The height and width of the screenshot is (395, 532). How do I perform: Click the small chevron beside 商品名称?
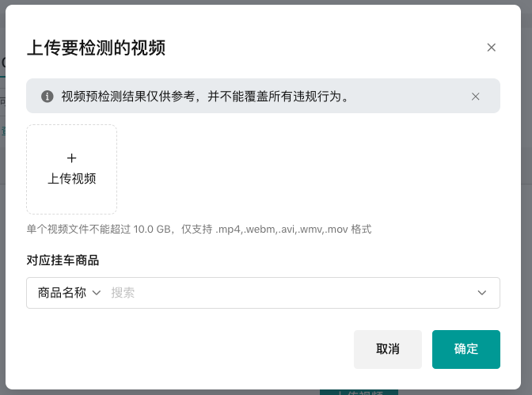[x=97, y=293]
